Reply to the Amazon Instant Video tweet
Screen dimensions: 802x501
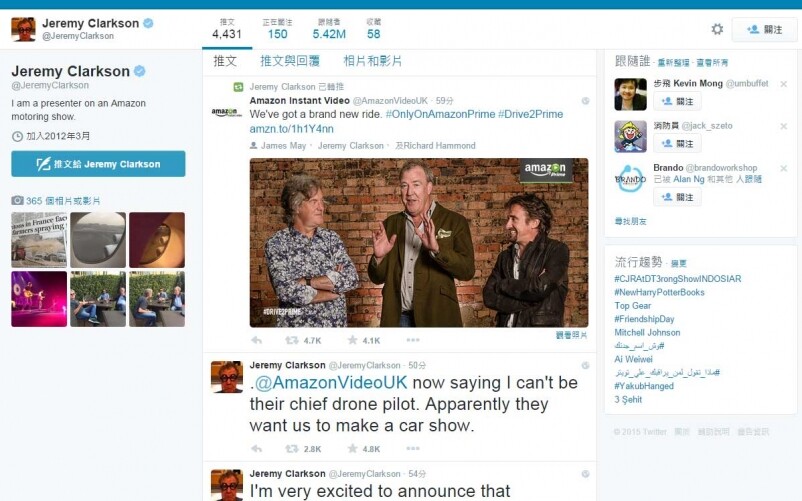tap(257, 340)
